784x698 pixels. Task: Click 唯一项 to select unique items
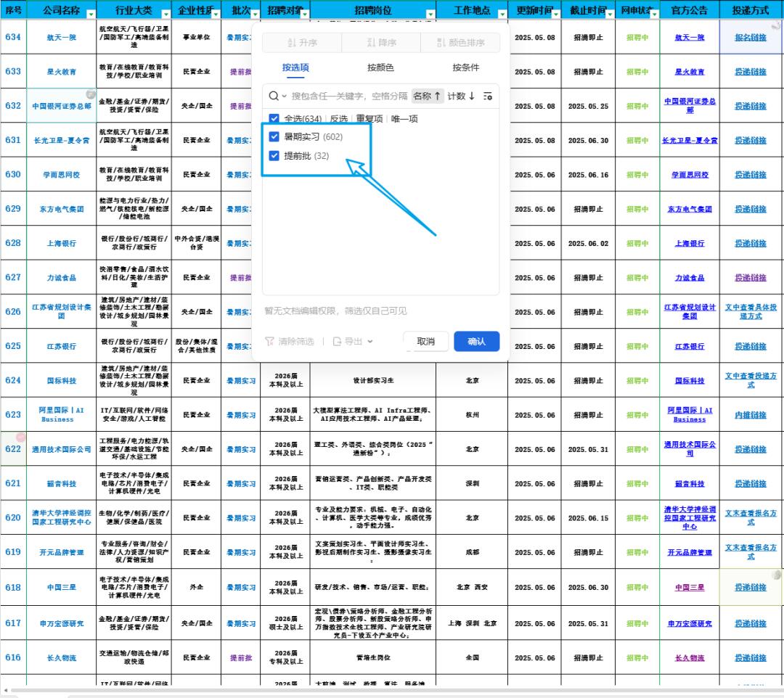click(404, 118)
